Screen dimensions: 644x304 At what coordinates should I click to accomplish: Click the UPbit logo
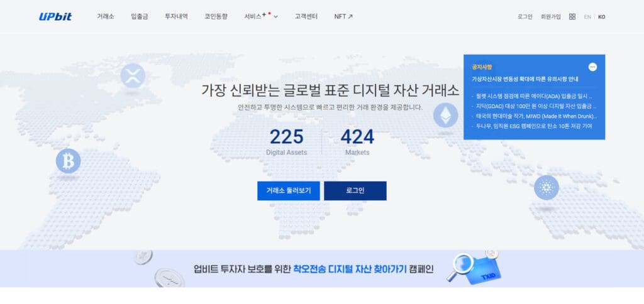pyautogui.click(x=55, y=17)
